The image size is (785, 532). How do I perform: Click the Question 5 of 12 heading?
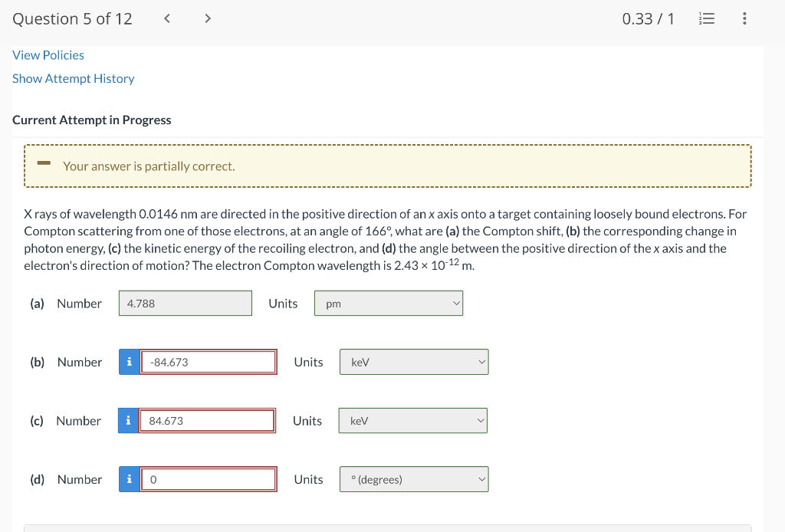(x=72, y=19)
